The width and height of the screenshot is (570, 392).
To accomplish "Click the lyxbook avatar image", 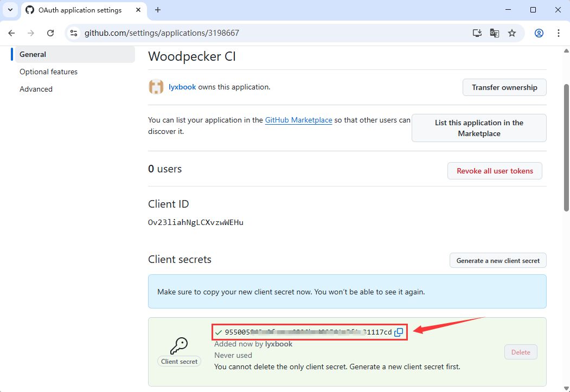I will (156, 87).
